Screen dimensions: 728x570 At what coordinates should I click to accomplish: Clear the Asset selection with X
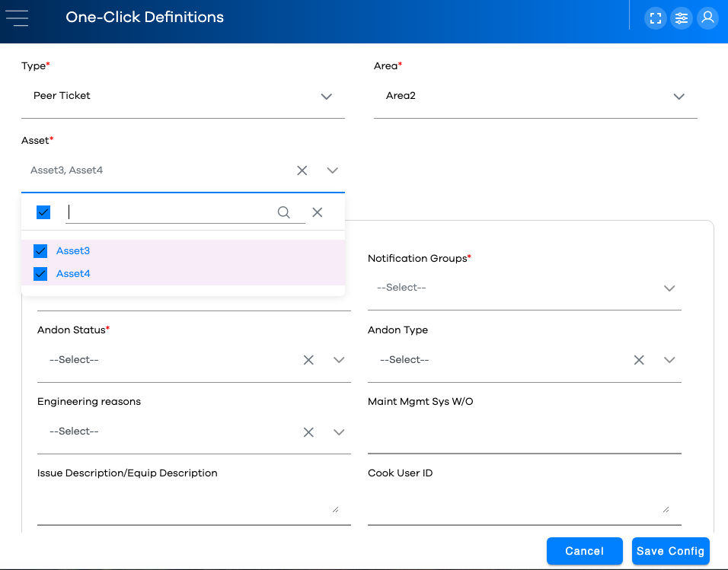coord(302,170)
